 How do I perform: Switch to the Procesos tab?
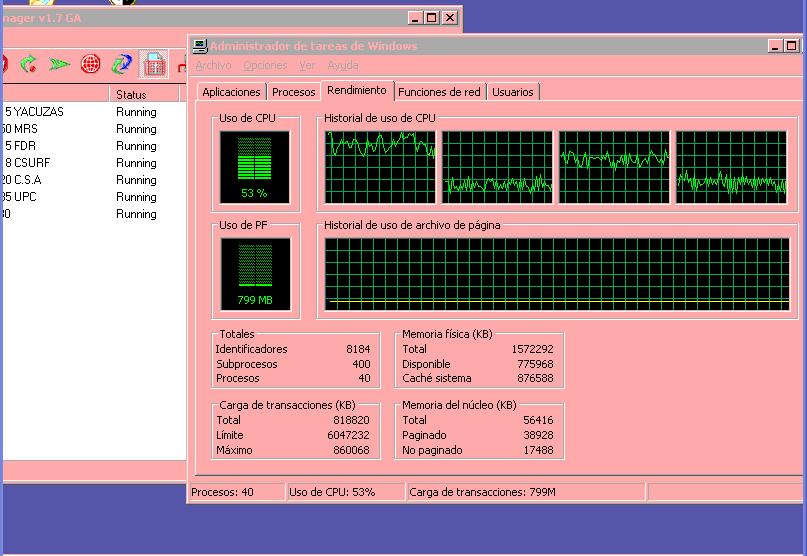point(293,92)
